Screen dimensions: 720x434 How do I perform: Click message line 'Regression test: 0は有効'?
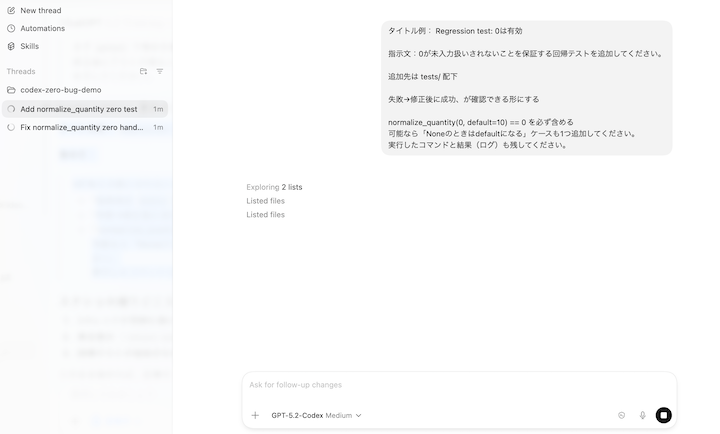point(478,31)
